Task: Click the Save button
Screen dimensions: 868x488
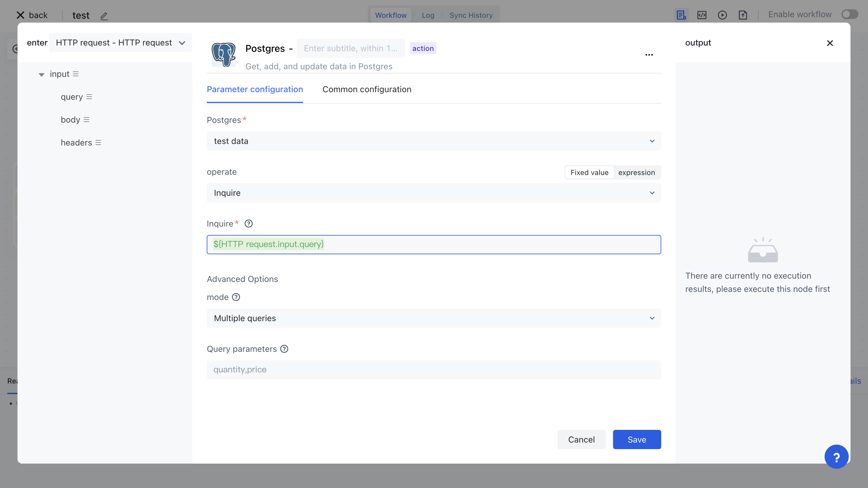Action: 637,440
